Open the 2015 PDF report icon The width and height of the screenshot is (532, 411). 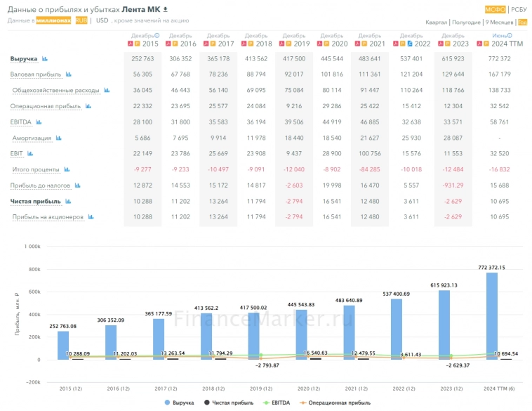pos(129,44)
